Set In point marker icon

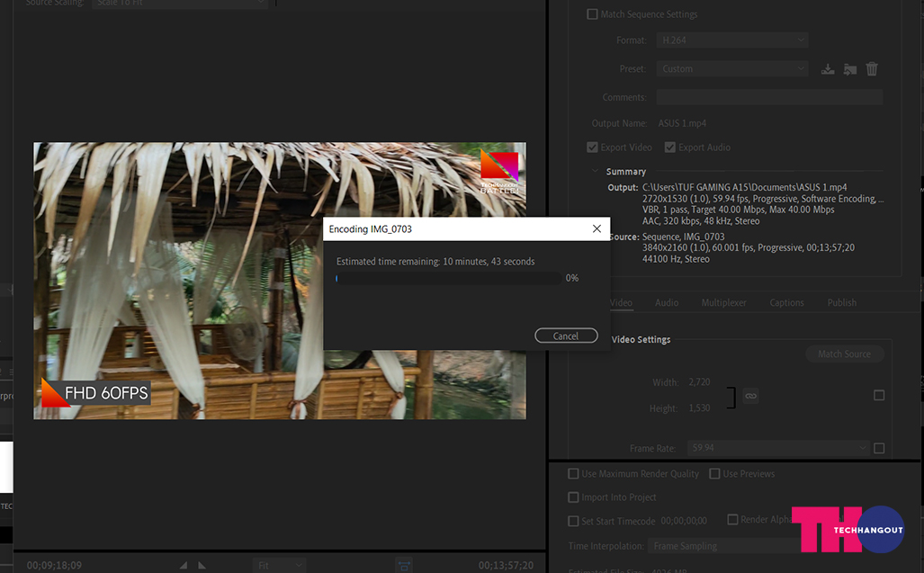click(x=184, y=565)
